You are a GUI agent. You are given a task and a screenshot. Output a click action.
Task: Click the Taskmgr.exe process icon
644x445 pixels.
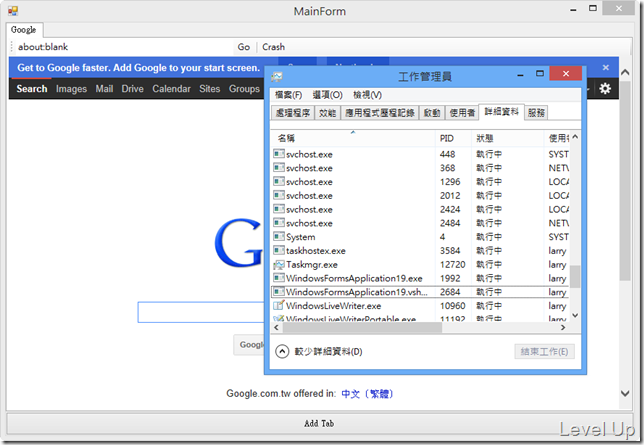pos(279,265)
